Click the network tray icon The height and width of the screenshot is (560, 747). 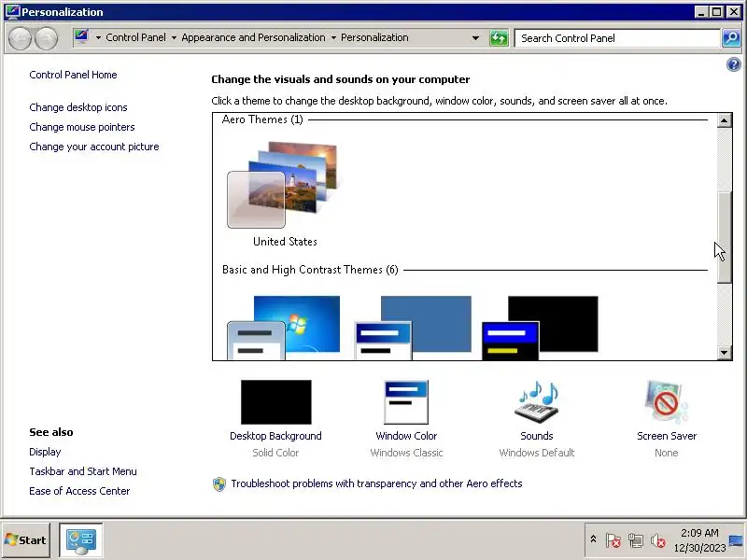[x=636, y=540]
